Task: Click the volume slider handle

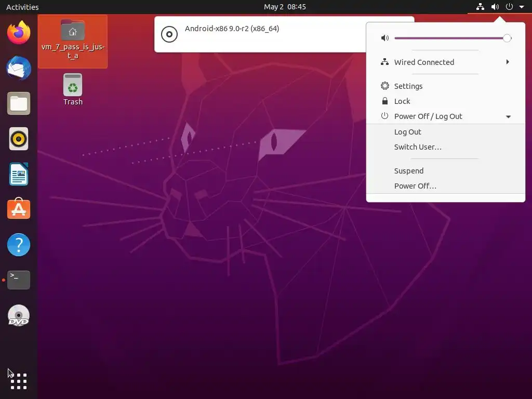Action: [507, 38]
